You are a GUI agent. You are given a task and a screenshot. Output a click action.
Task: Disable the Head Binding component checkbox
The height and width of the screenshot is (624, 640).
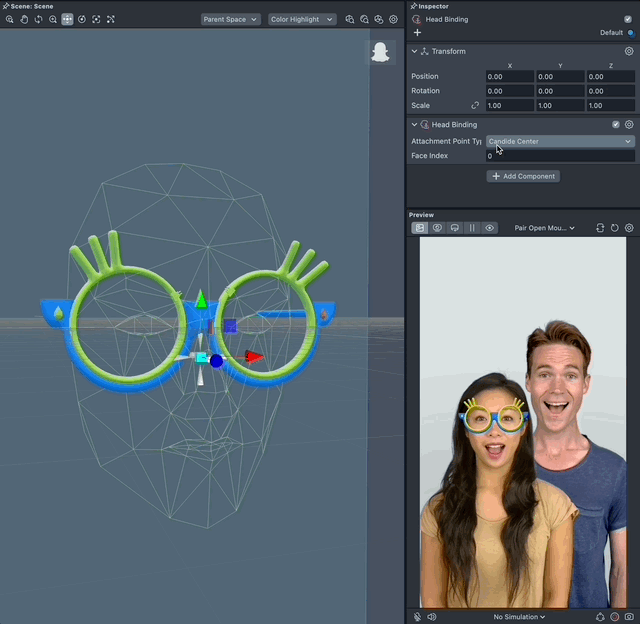tap(616, 125)
